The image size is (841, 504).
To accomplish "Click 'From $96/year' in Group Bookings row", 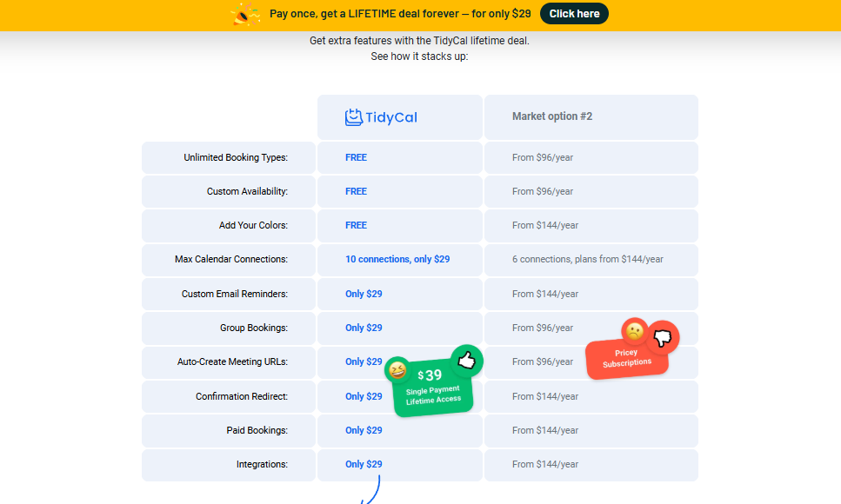I will point(542,328).
